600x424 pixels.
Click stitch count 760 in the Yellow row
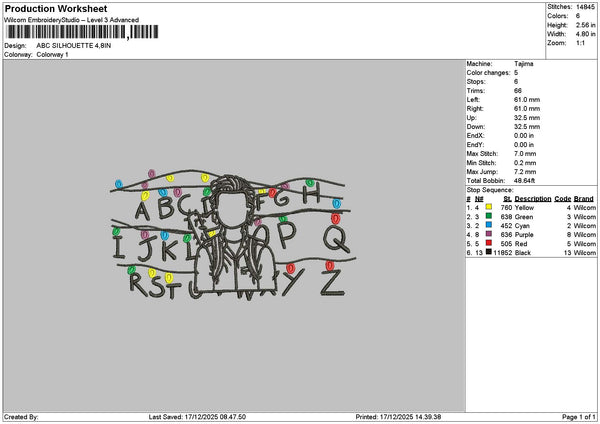[x=506, y=208]
